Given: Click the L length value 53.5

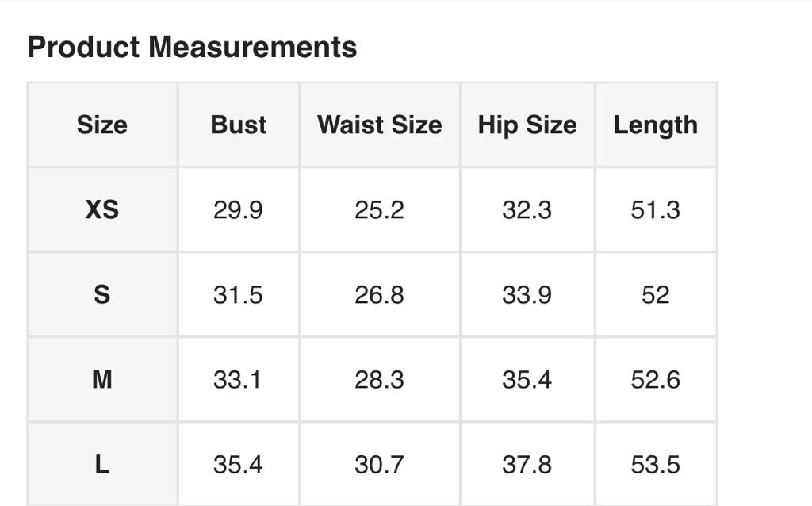Looking at the screenshot, I should pos(655,465).
